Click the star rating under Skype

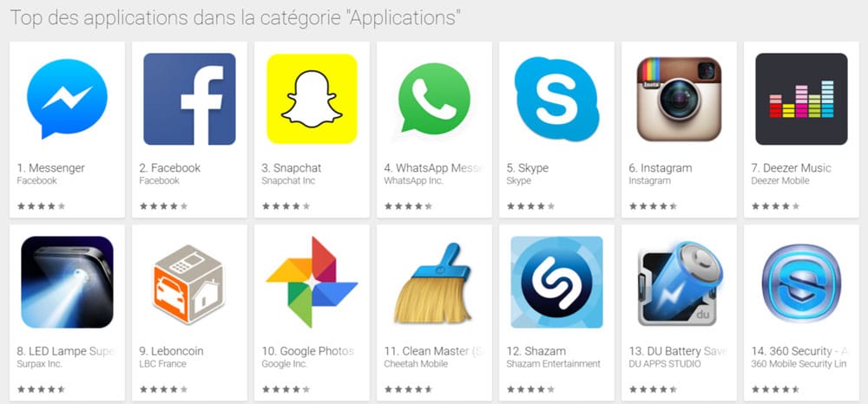coord(530,206)
